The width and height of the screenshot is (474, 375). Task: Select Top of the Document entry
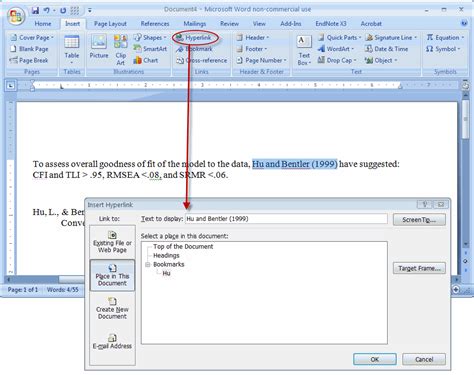tap(183, 247)
